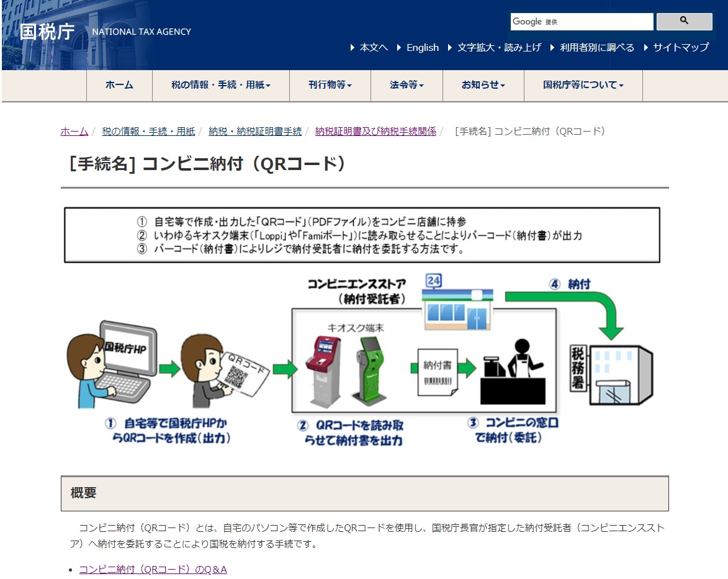Go to ホーム in main navigation

click(119, 86)
